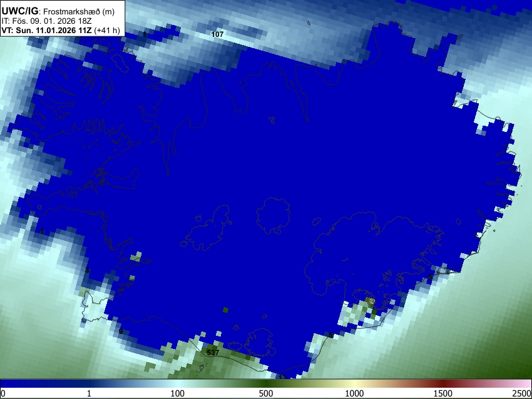532x399 pixels.
Task: Click the 'IT: Fös. 09. 01. 2026 18Z' line
Action: pos(46,21)
